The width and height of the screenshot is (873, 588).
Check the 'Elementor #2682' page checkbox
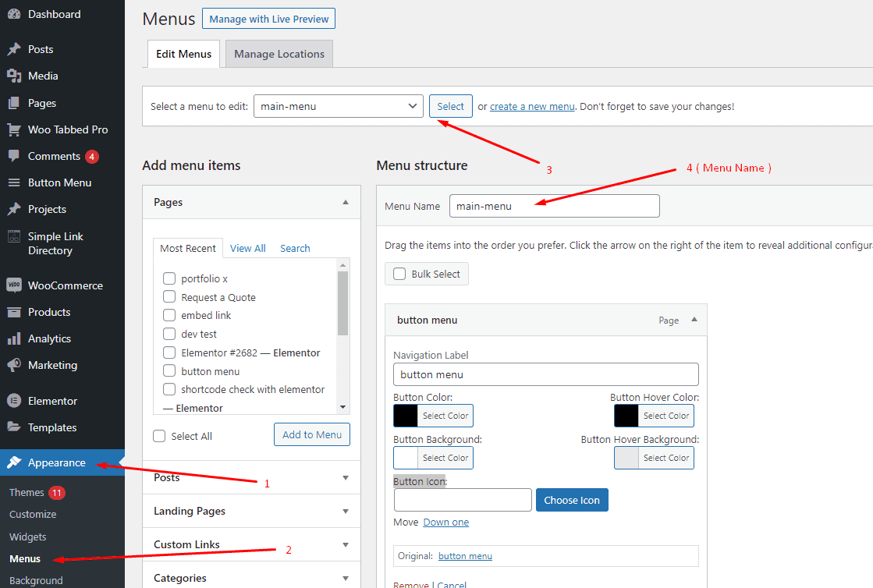tap(169, 352)
